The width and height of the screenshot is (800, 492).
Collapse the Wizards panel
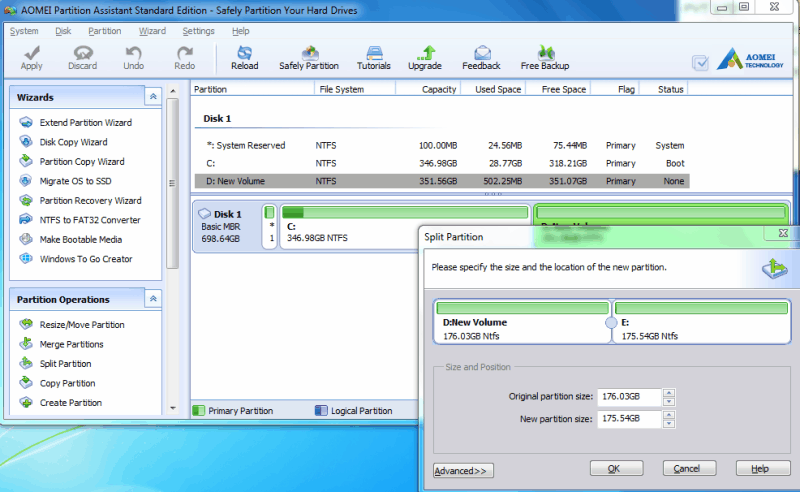[153, 96]
